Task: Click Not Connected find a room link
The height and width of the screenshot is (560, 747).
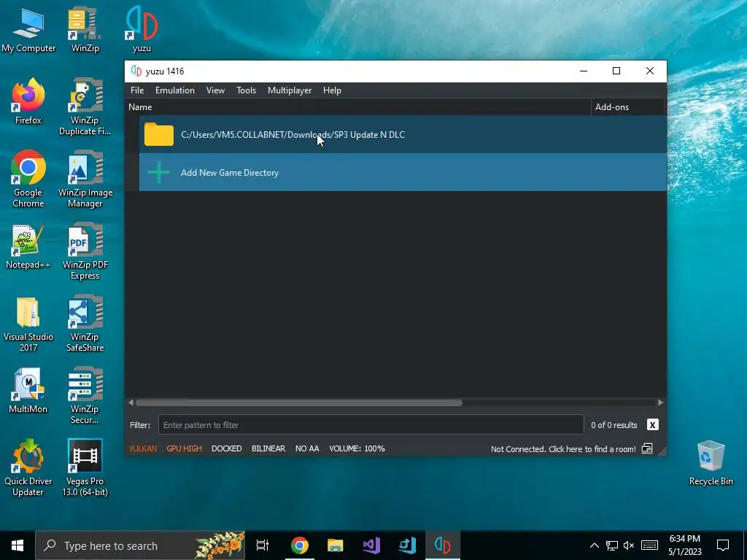Action: [563, 449]
